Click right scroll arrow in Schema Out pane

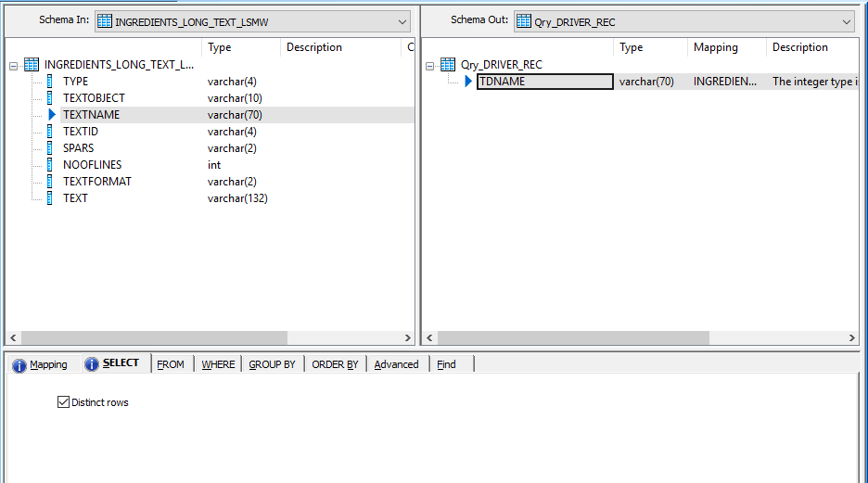tap(851, 337)
